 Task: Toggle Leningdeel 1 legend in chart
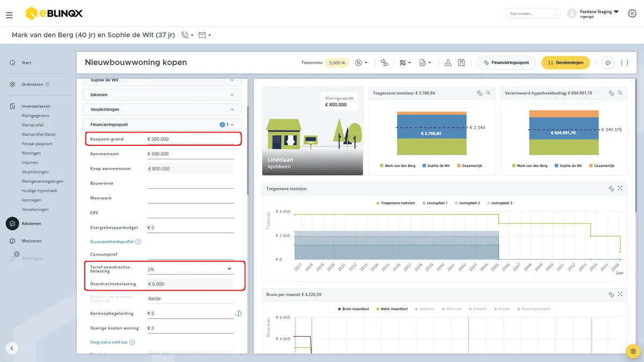point(434,203)
